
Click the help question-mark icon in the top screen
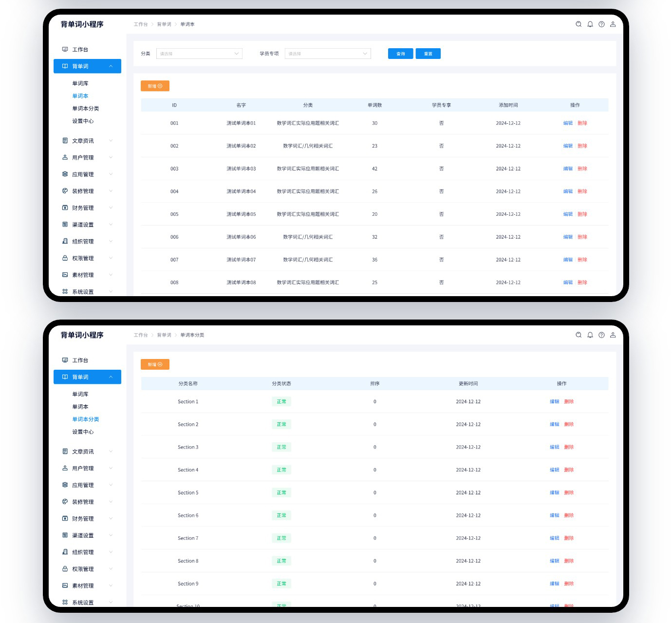(x=601, y=24)
